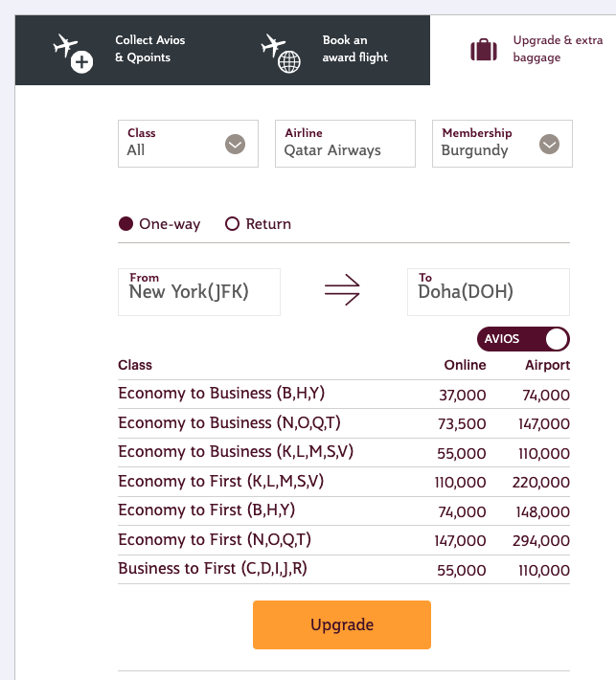Toggle the AVIOS switch

tap(523, 339)
